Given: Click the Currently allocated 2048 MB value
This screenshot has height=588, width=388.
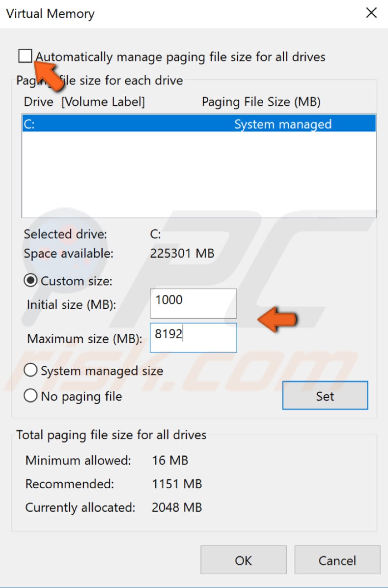Looking at the screenshot, I should tap(177, 507).
